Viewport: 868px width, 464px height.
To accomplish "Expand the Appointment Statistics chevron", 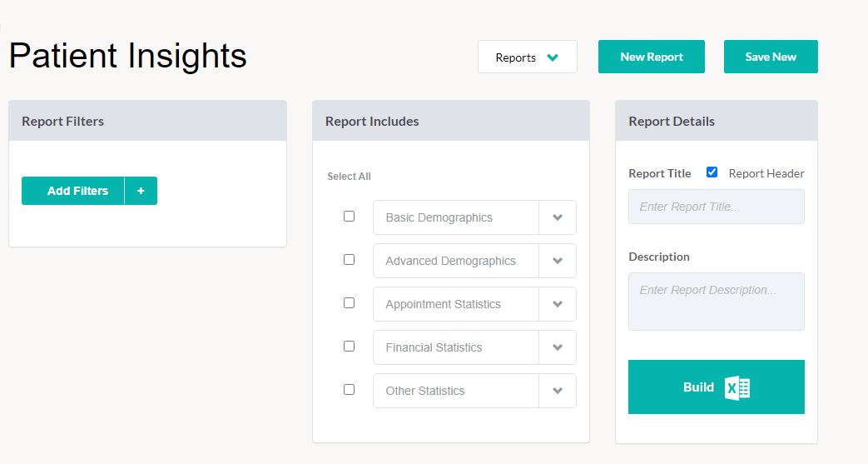I will click(x=558, y=304).
